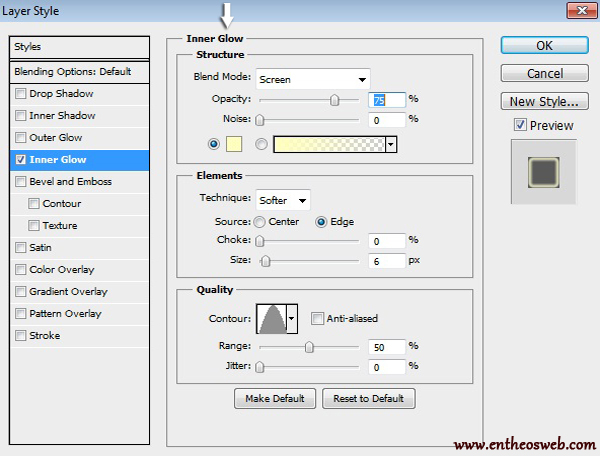Viewport: 600px width, 456px height.
Task: Open the Blend Mode dropdown
Action: tap(312, 79)
